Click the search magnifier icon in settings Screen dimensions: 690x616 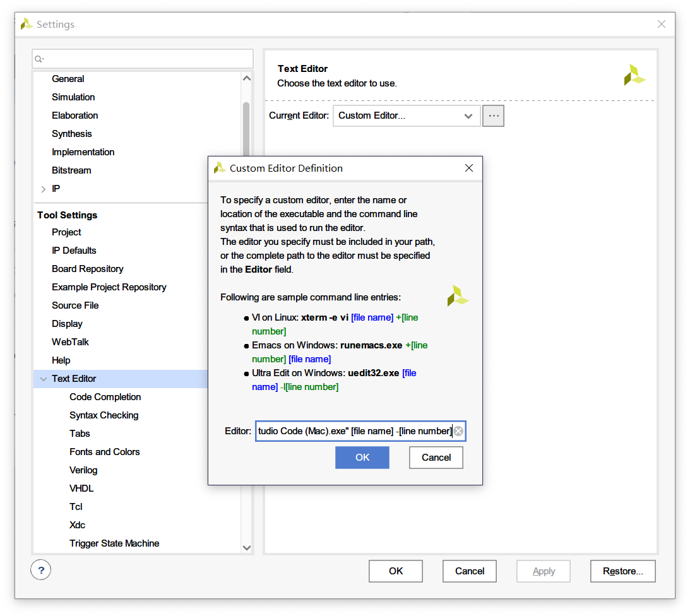(39, 59)
